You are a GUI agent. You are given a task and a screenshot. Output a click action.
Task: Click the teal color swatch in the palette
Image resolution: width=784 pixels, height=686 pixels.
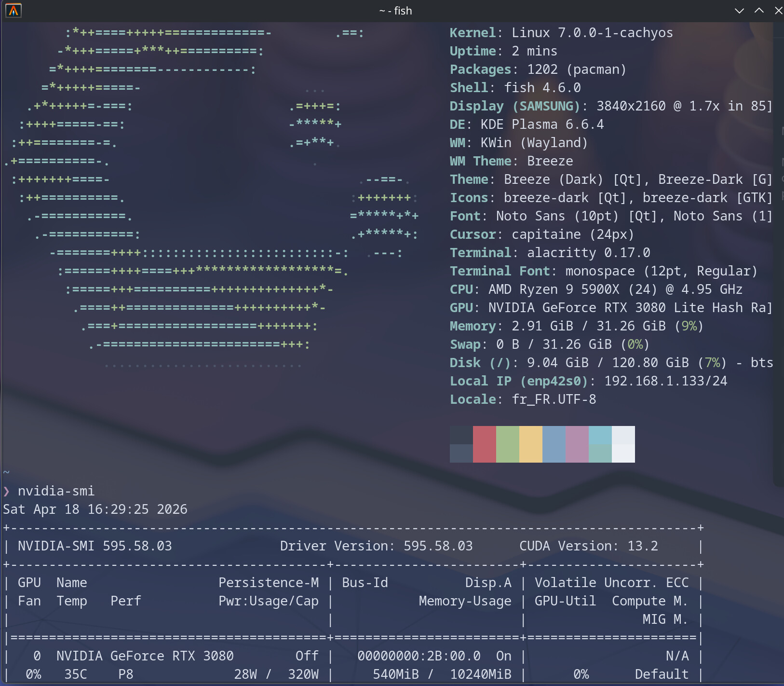600,444
